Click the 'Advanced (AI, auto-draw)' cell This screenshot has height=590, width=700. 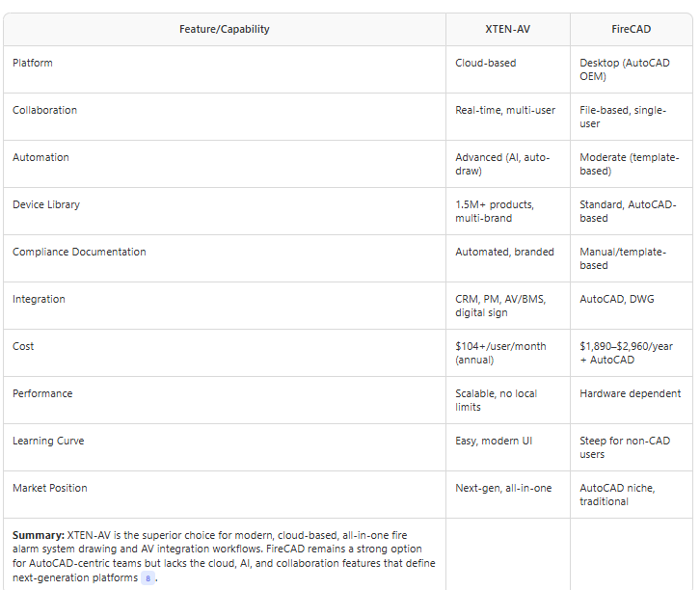coord(502,164)
